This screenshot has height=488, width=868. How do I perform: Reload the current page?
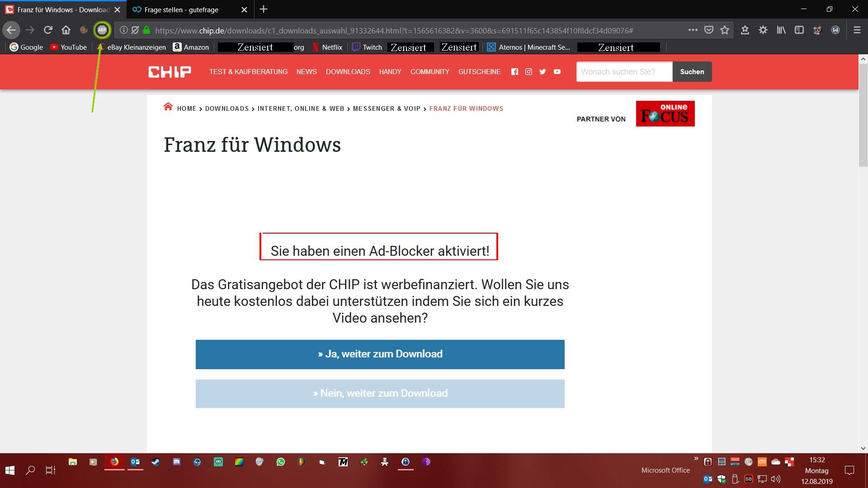pyautogui.click(x=48, y=30)
